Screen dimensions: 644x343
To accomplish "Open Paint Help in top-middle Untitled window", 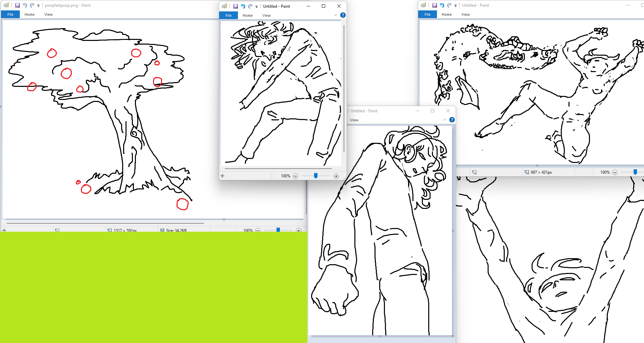I will (343, 15).
